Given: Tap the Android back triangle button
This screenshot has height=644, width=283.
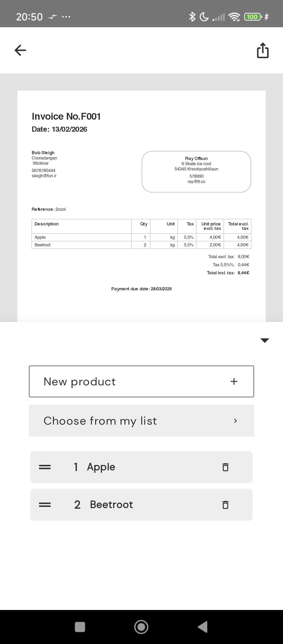Looking at the screenshot, I should coord(203,627).
